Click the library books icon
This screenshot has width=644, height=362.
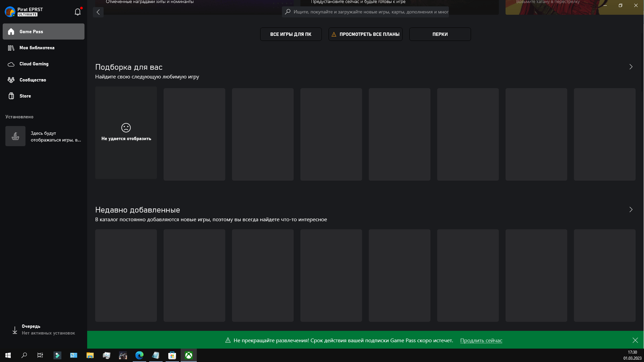click(11, 48)
